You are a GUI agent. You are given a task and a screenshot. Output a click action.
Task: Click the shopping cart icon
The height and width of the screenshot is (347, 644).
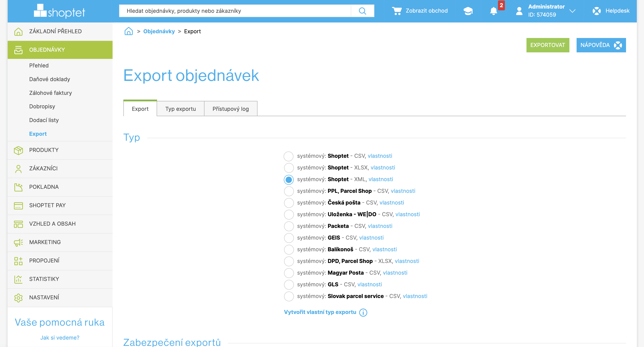tap(397, 11)
